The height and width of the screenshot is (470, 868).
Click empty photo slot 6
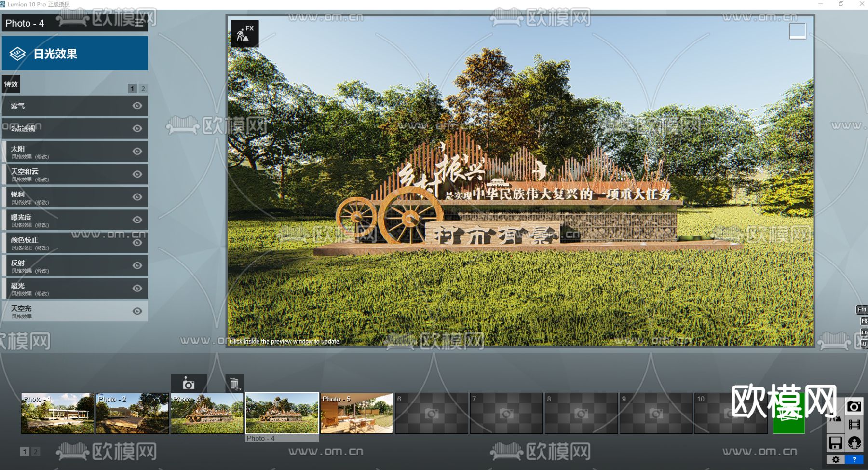tap(432, 413)
